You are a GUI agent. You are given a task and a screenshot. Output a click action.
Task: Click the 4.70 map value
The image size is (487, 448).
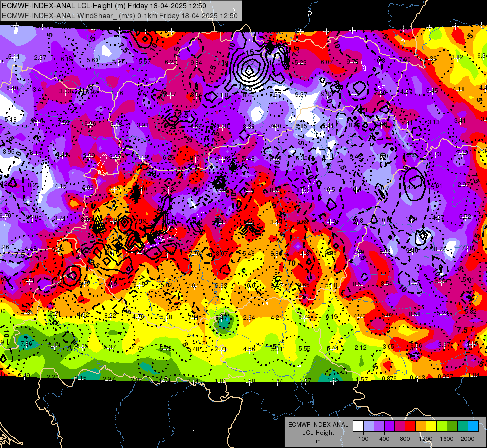(359, 316)
